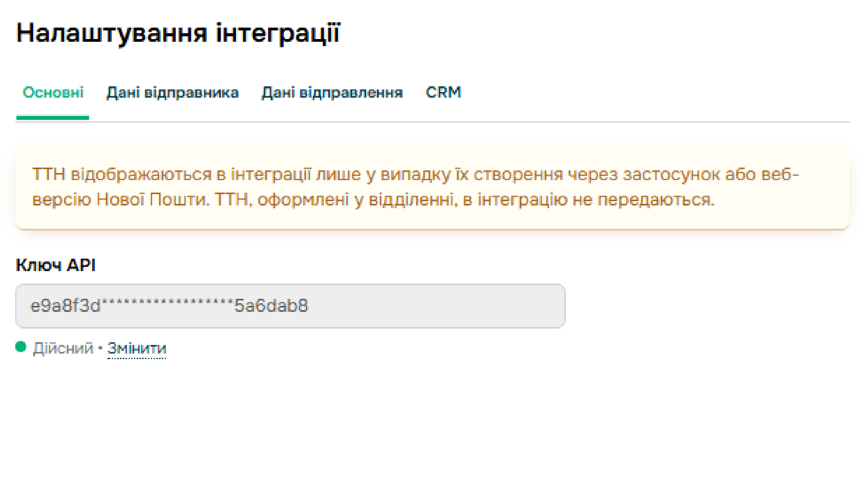Switch to Дані відправлення tab
The image size is (868, 488).
pyautogui.click(x=332, y=93)
